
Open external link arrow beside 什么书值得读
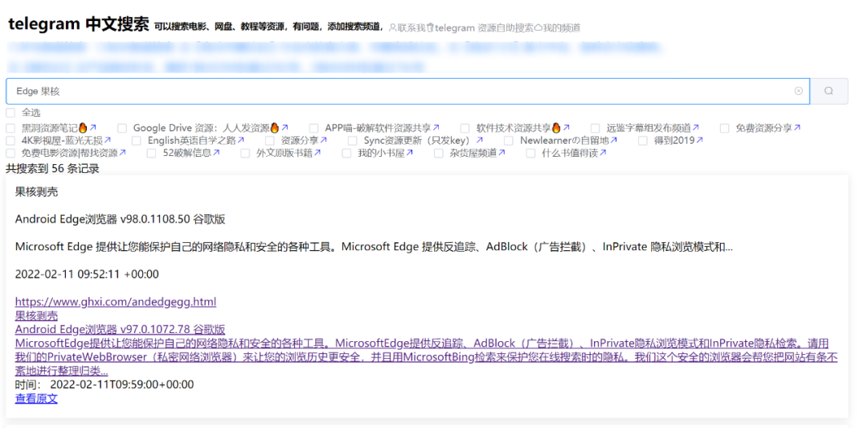point(603,153)
